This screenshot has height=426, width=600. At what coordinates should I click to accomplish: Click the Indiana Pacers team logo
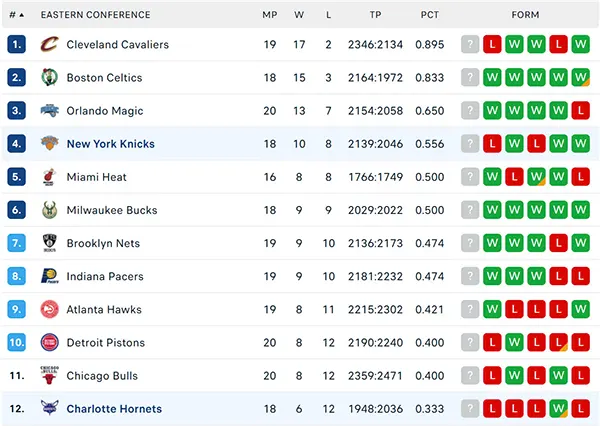pyautogui.click(x=50, y=276)
